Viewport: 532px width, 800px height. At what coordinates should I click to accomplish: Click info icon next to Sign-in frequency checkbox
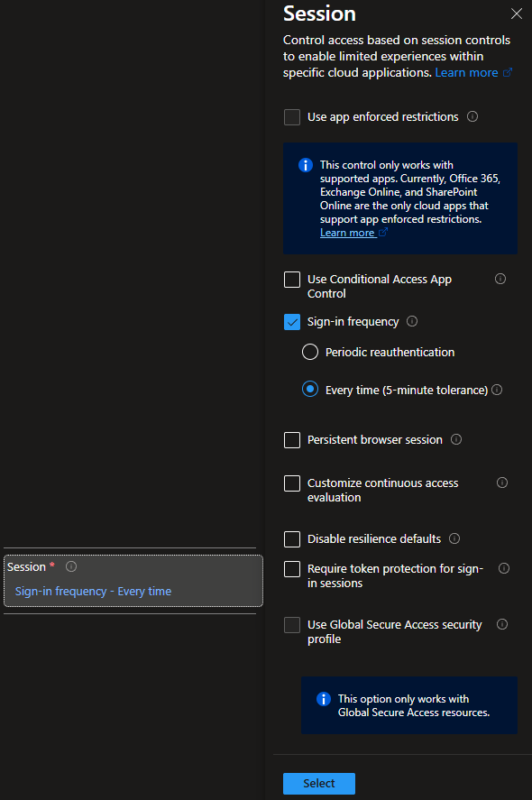412,321
